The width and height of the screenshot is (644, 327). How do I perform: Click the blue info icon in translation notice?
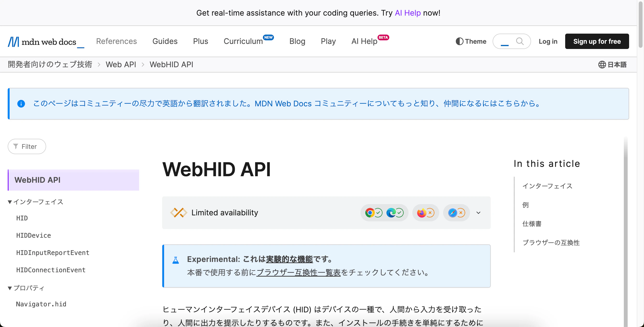click(21, 104)
